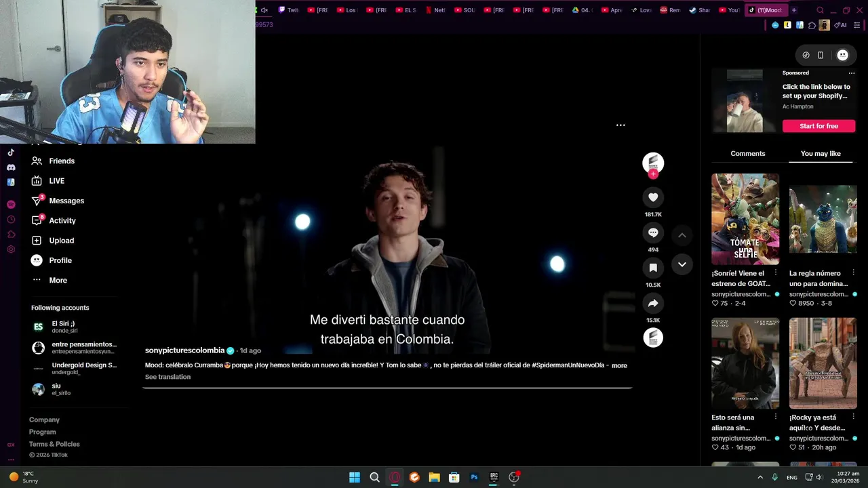Open La regla número uno video thumbnail
The height and width of the screenshot is (488, 868).
pos(823,219)
